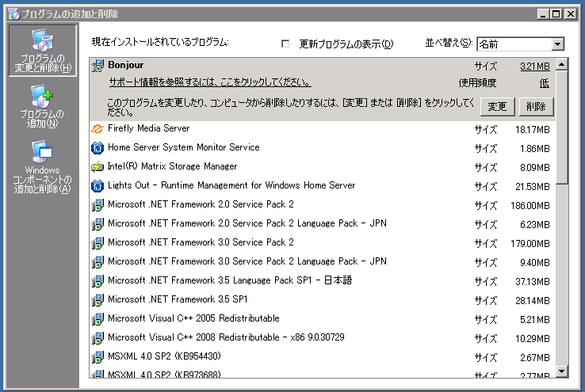This screenshot has width=585, height=392.
Task: Click icon of .NET Framework 2.0 Service Pack 2
Action: (x=97, y=205)
